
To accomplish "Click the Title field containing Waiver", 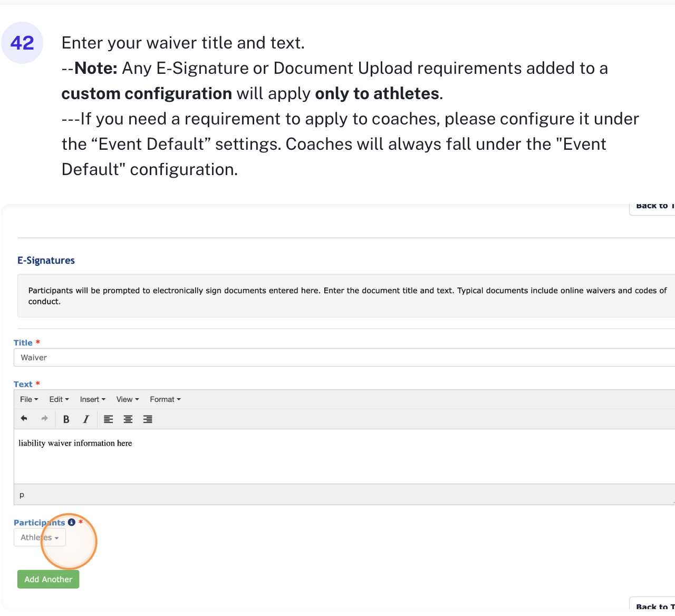I will [343, 358].
